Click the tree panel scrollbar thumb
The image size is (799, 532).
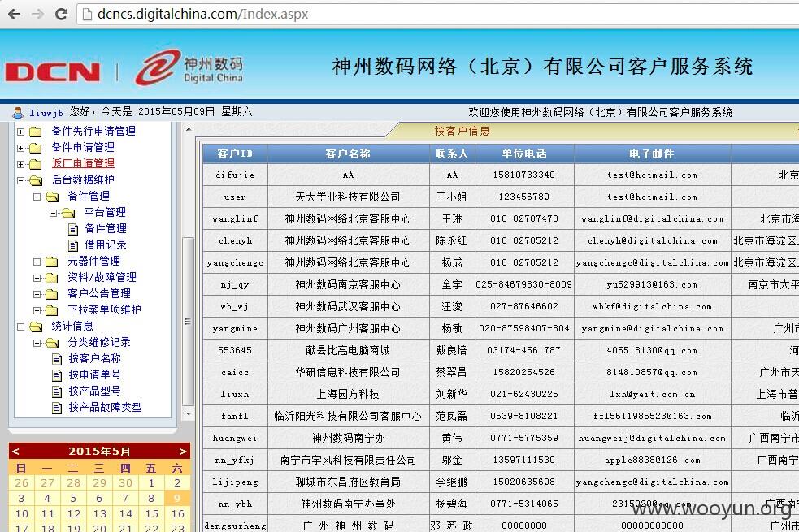188,322
